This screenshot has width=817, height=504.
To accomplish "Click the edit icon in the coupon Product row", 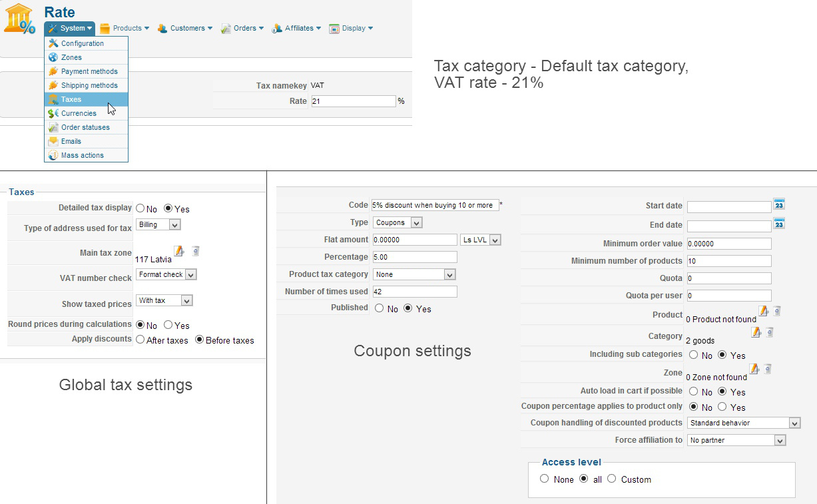I will (x=763, y=311).
